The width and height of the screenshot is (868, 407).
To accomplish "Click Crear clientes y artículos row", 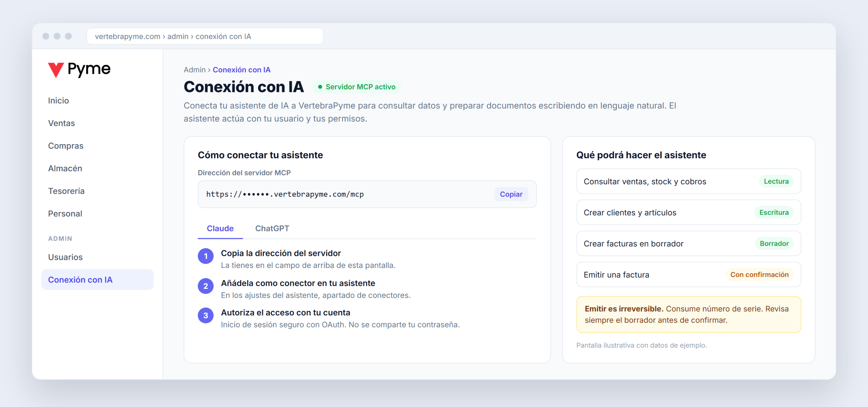I will (x=688, y=212).
